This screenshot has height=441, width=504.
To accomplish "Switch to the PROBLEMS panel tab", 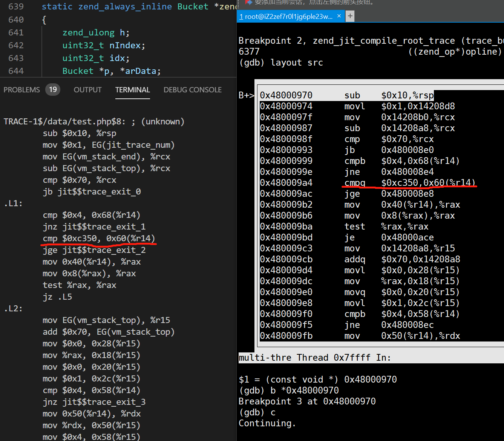I will click(22, 90).
